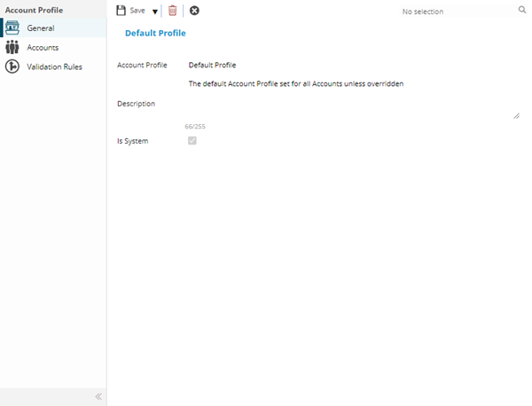The width and height of the screenshot is (532, 406).
Task: Click the magnifier search icon
Action: click(521, 11)
